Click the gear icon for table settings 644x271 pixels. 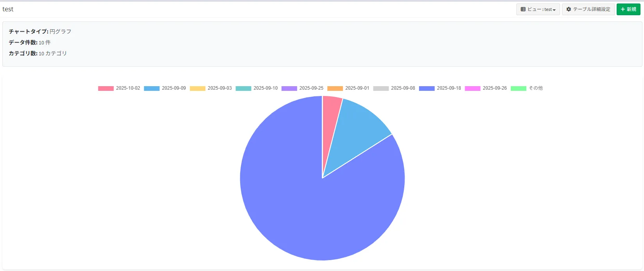[569, 9]
